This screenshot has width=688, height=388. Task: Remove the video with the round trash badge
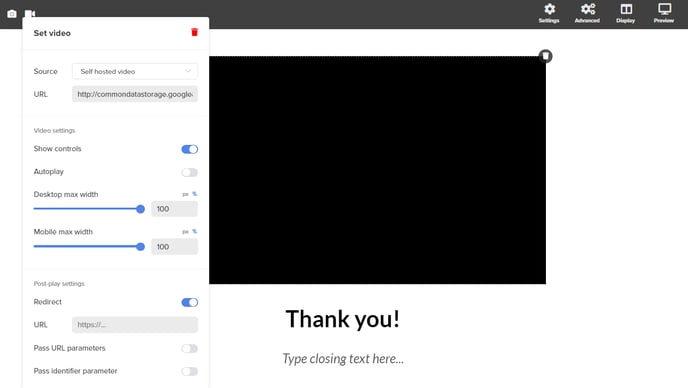545,56
